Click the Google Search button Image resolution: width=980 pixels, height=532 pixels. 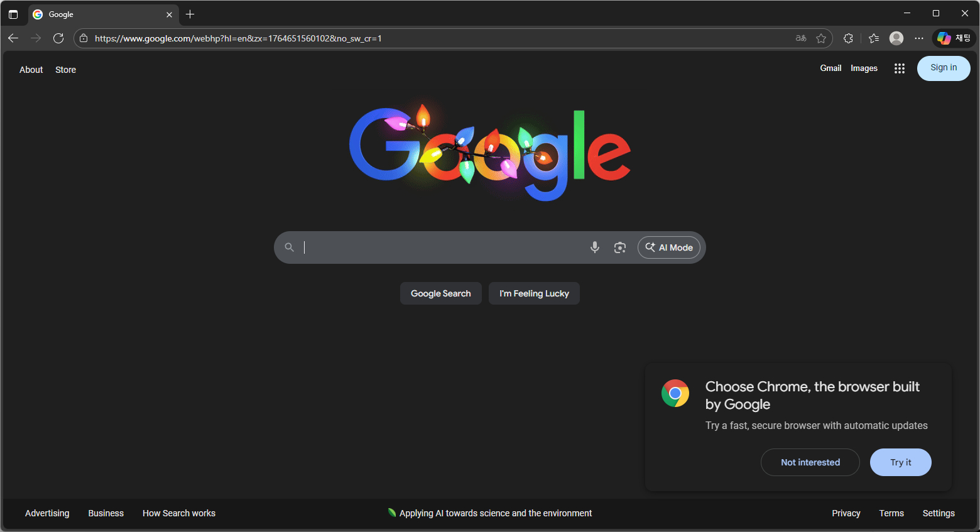(441, 293)
